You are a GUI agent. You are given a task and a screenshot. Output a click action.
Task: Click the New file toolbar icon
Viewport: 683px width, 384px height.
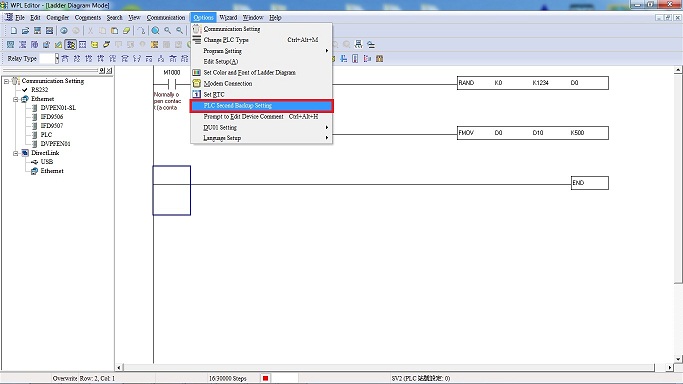(x=14, y=30)
